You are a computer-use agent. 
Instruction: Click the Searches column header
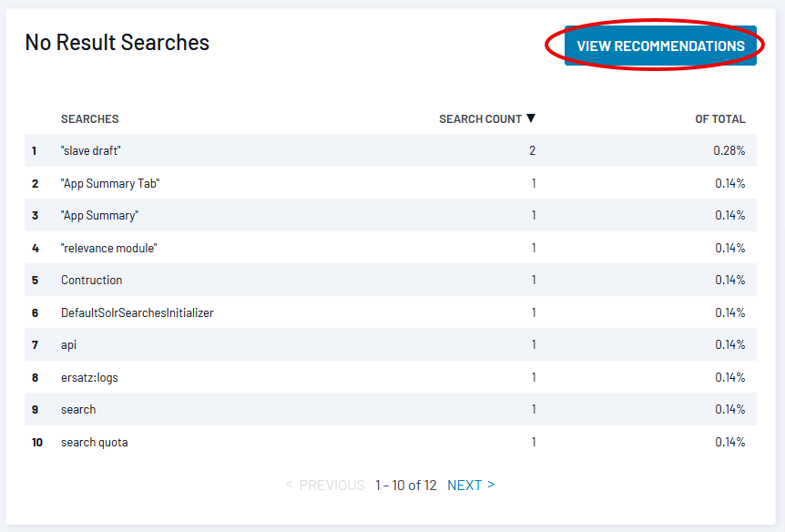click(x=90, y=118)
